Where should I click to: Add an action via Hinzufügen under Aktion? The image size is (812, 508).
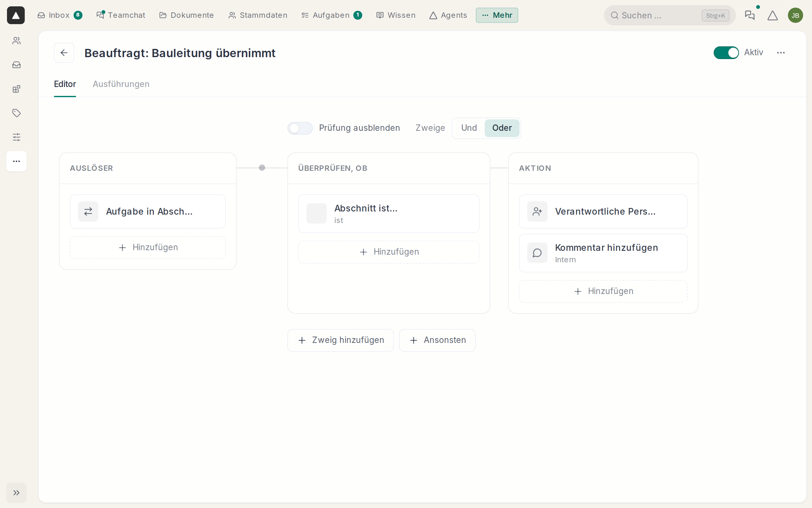point(603,291)
